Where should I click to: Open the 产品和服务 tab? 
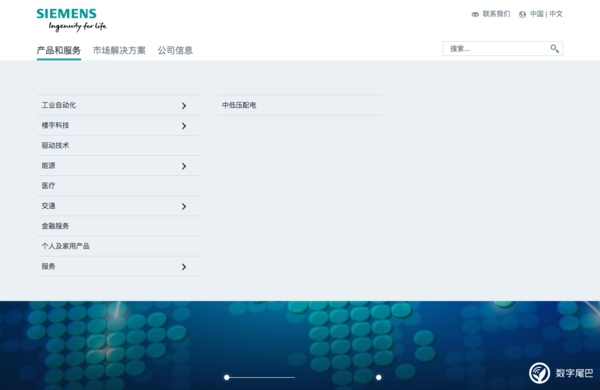click(59, 51)
